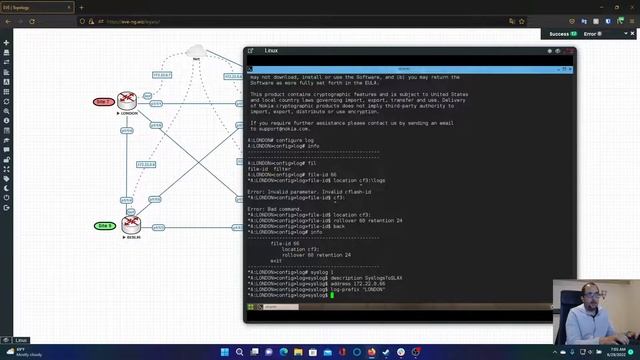Bookmark this page with star icon
The height and width of the screenshot is (360, 640).
point(522,21)
